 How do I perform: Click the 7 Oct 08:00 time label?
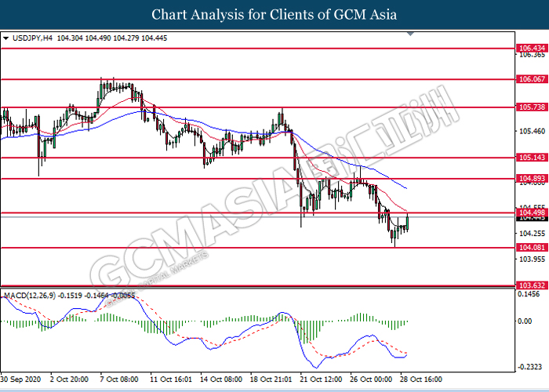(x=119, y=379)
